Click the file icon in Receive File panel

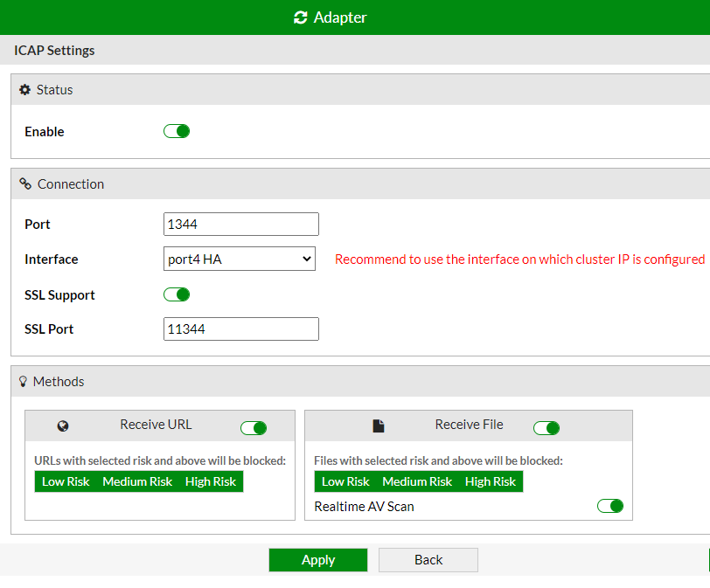coord(378,426)
